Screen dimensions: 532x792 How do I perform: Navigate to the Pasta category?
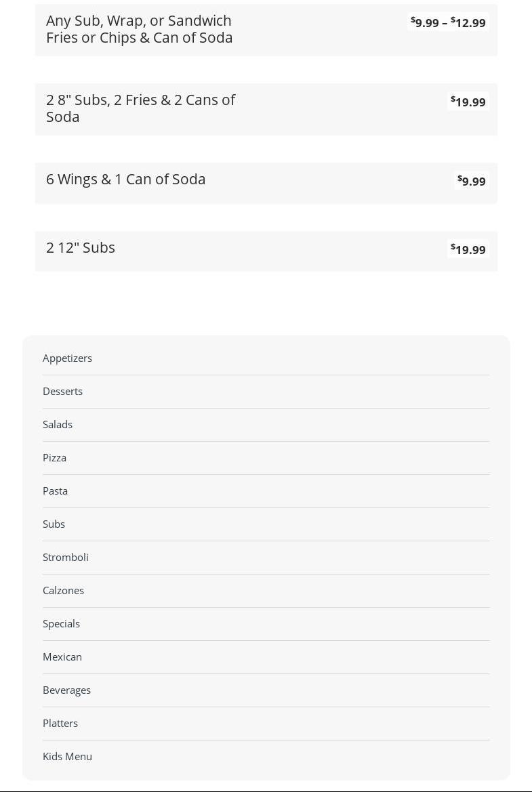pos(55,491)
